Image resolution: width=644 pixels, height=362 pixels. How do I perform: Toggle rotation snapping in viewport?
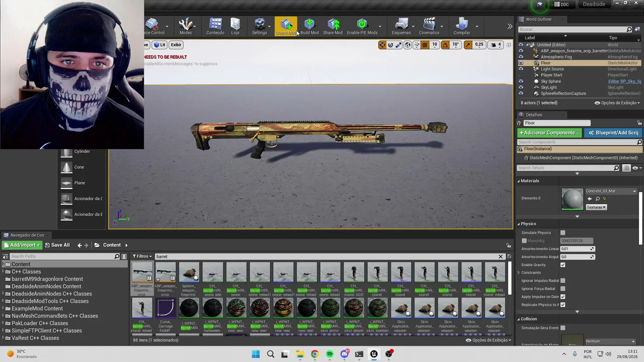pos(445,45)
